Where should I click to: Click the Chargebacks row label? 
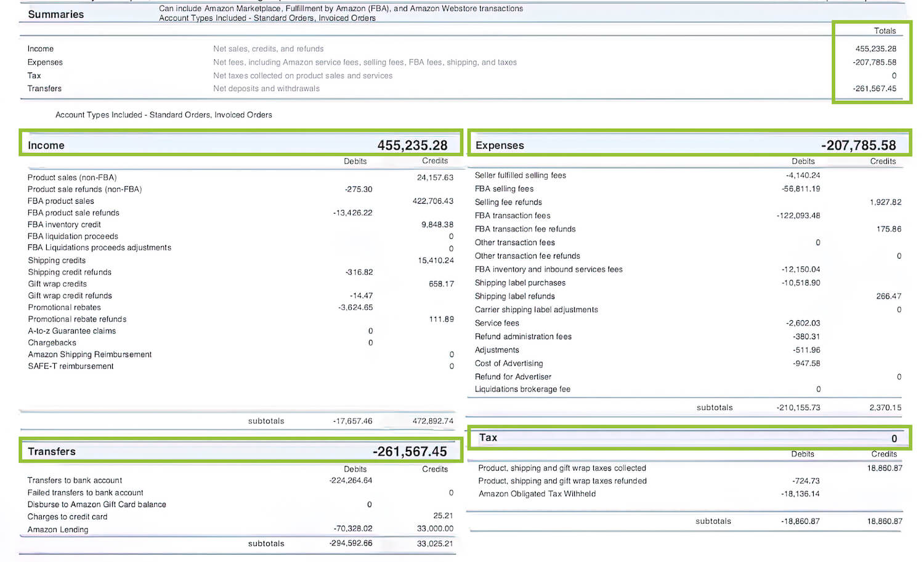(52, 342)
